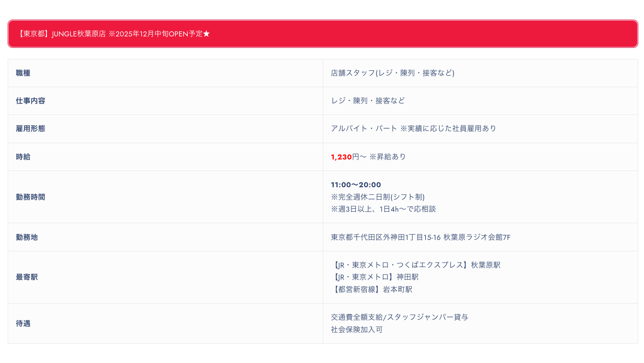Click the 都営新宿線 岩本町駅 line
Screen dimensions: 644x363
[x=372, y=289]
